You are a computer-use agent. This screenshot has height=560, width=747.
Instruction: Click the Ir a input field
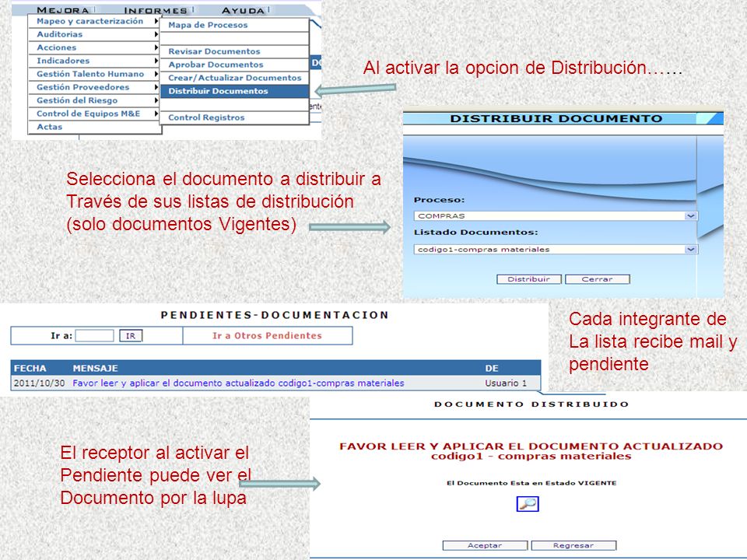(x=94, y=336)
